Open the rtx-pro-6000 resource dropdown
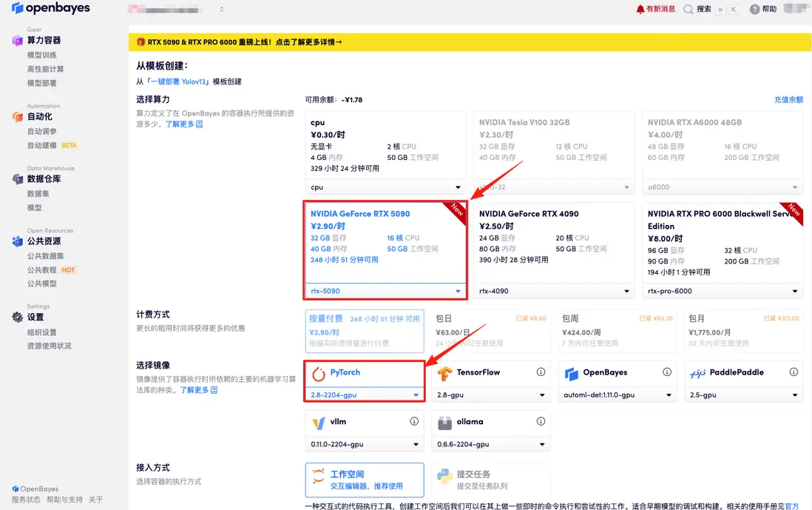 [x=723, y=291]
